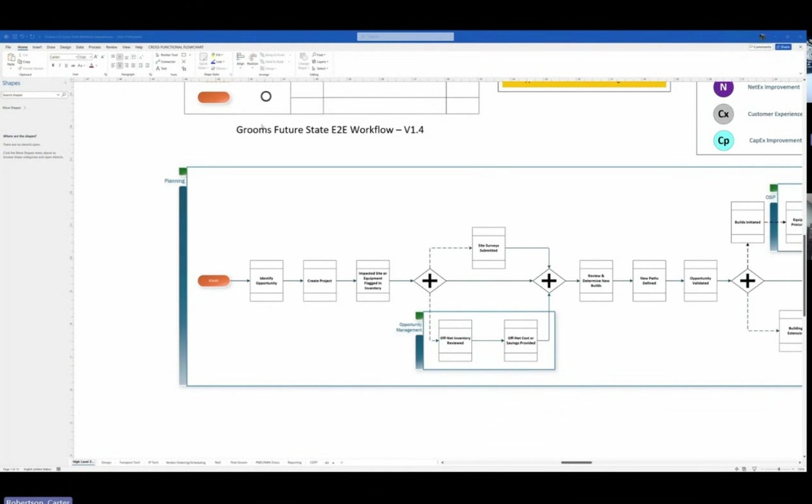Click the Off-Net Inventory Reviewed box
Screen dimensions: 812x504
(x=455, y=340)
